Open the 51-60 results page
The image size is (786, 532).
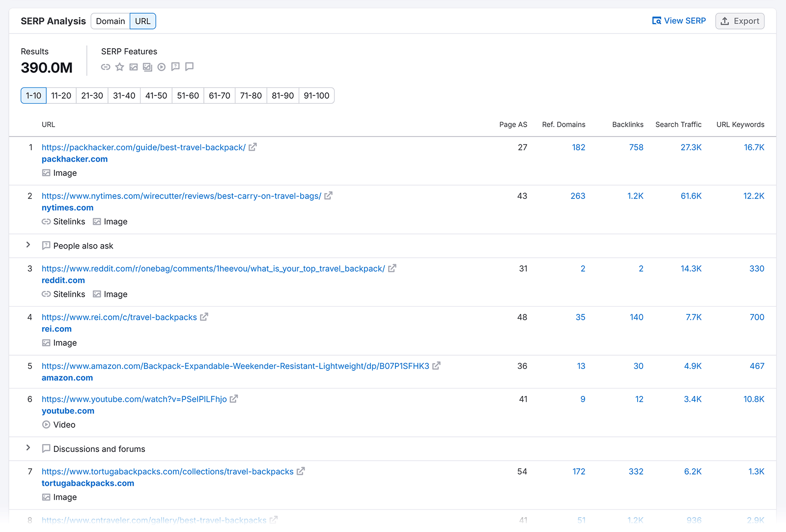188,95
